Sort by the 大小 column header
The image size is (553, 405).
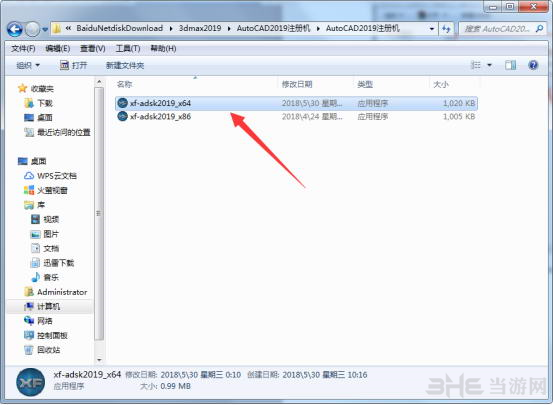441,84
